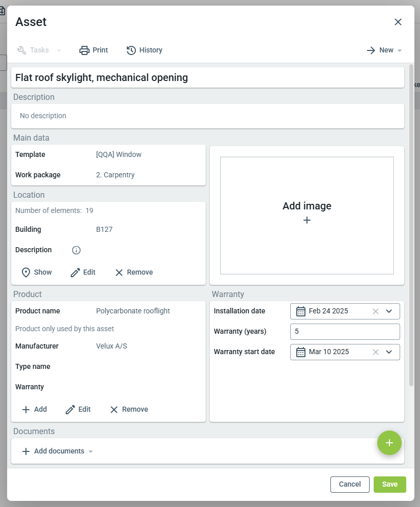The width and height of the screenshot is (420, 507).
Task: Expand the Installation date picker dropdown
Action: (389, 311)
